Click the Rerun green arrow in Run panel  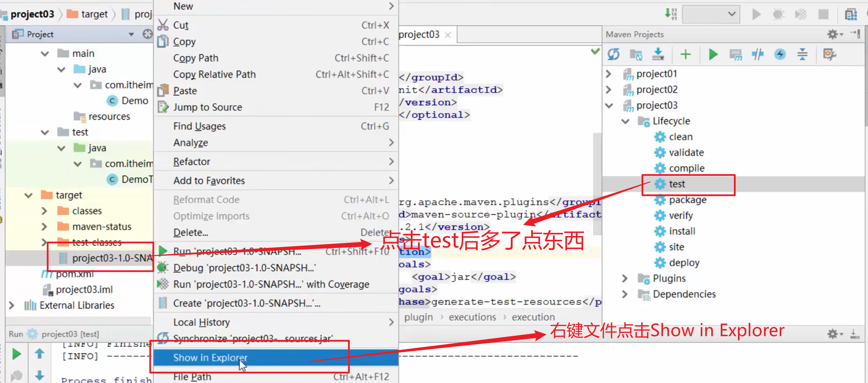(x=16, y=354)
